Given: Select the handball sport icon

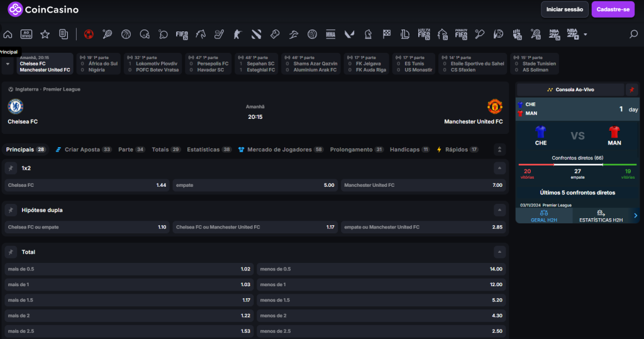Looking at the screenshot, I should (498, 35).
